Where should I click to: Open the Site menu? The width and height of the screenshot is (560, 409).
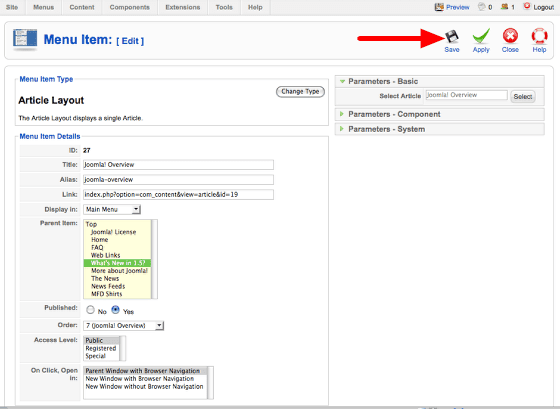(12, 7)
